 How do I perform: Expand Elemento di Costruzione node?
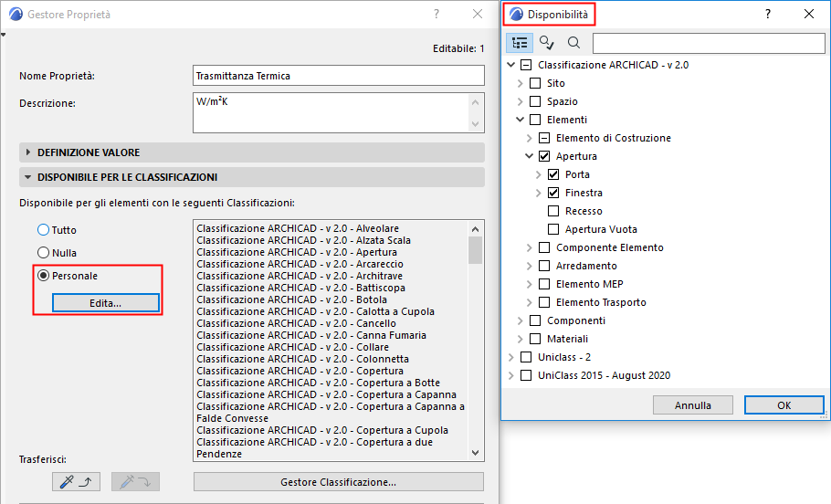point(529,138)
